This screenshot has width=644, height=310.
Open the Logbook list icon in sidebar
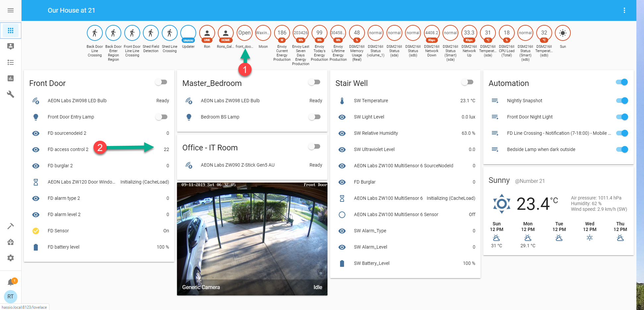[x=11, y=62]
